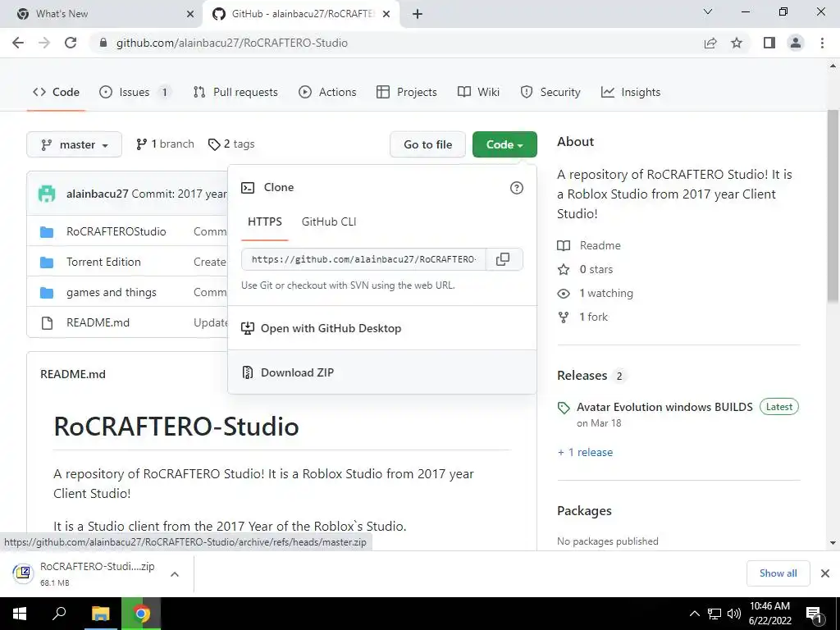Copy the HTTPS clone URL to clipboard
The height and width of the screenshot is (630, 840).
[503, 259]
